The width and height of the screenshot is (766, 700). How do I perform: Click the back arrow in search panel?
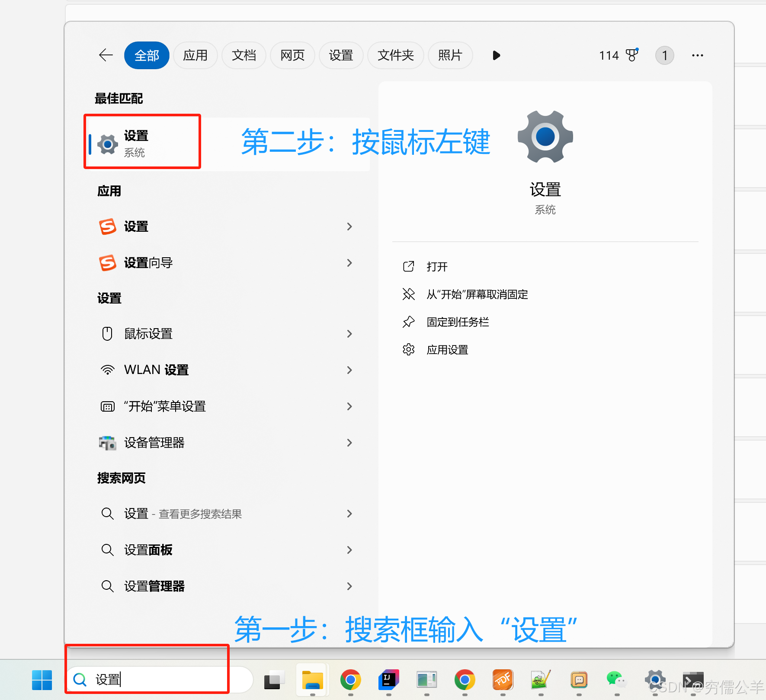tap(106, 55)
